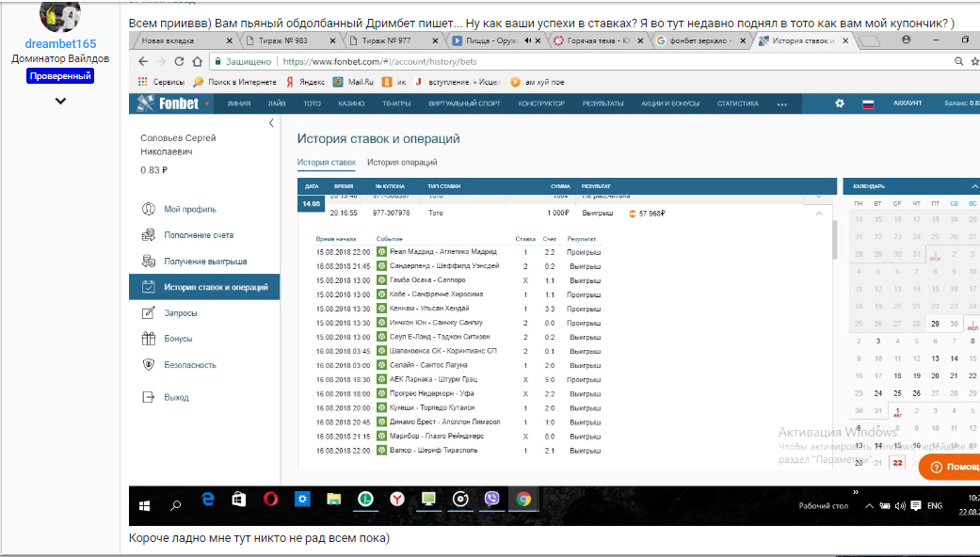Image resolution: width=980 pixels, height=557 pixels.
Task: Click the bet list vertical scrollbar
Action: pyautogui.click(x=834, y=239)
